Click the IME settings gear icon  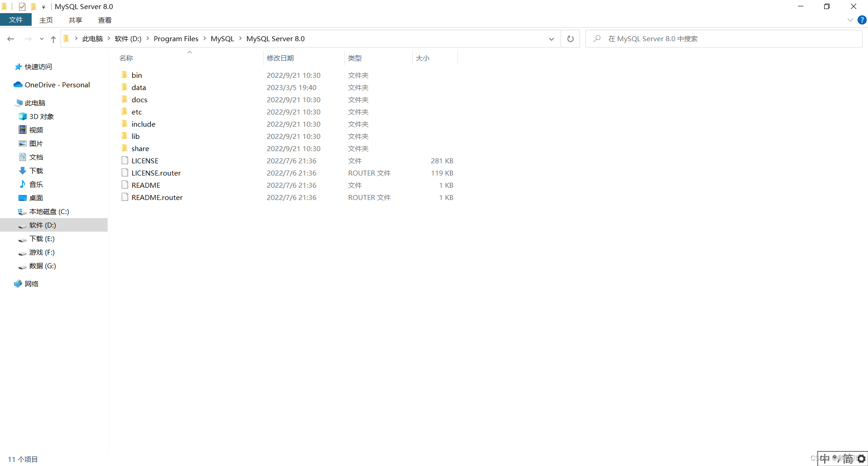(x=861, y=459)
